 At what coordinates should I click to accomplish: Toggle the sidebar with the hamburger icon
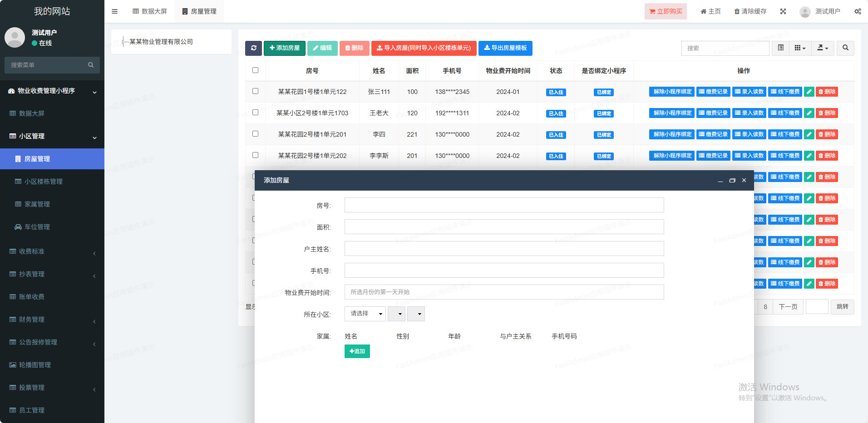(114, 11)
